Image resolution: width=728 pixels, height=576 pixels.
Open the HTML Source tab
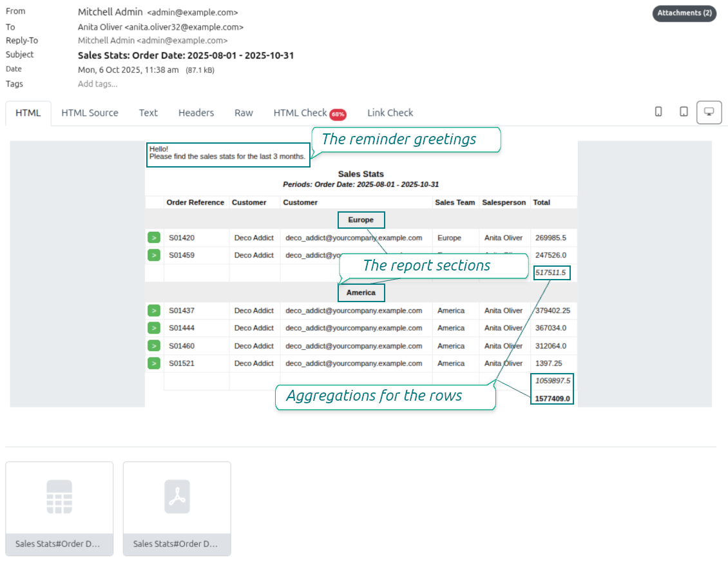point(90,113)
